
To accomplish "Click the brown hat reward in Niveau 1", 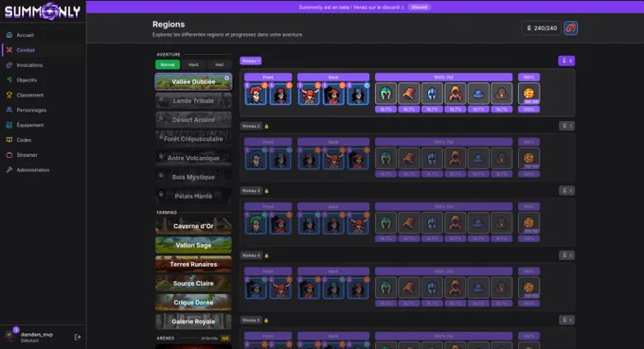I will [502, 94].
